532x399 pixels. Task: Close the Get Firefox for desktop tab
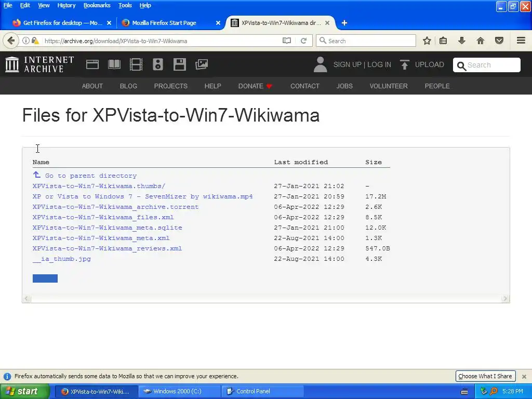tap(109, 23)
